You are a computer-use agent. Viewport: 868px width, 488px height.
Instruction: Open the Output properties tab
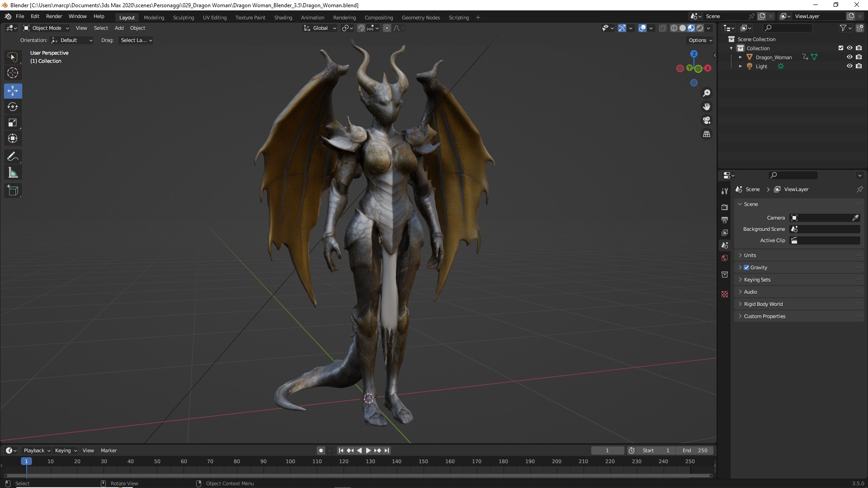[x=725, y=220]
